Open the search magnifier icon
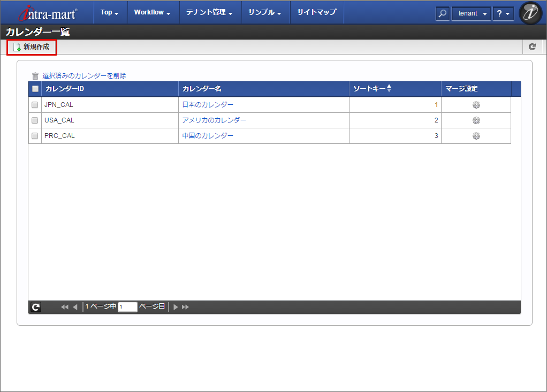The width and height of the screenshot is (547, 392). click(x=442, y=13)
